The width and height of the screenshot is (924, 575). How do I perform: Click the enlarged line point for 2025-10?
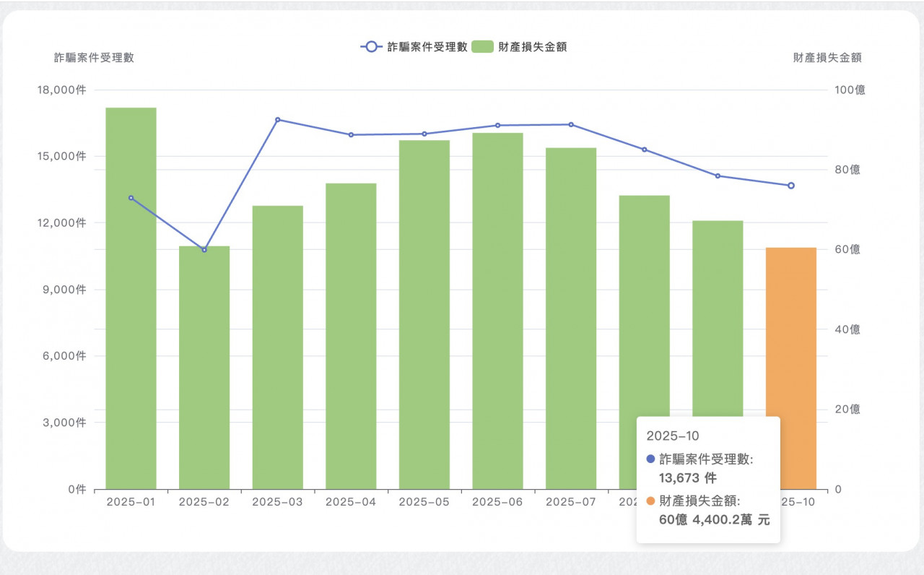click(790, 186)
